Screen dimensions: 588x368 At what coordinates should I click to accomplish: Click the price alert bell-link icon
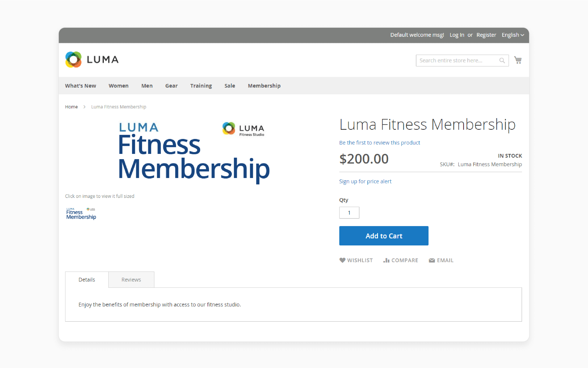point(365,181)
